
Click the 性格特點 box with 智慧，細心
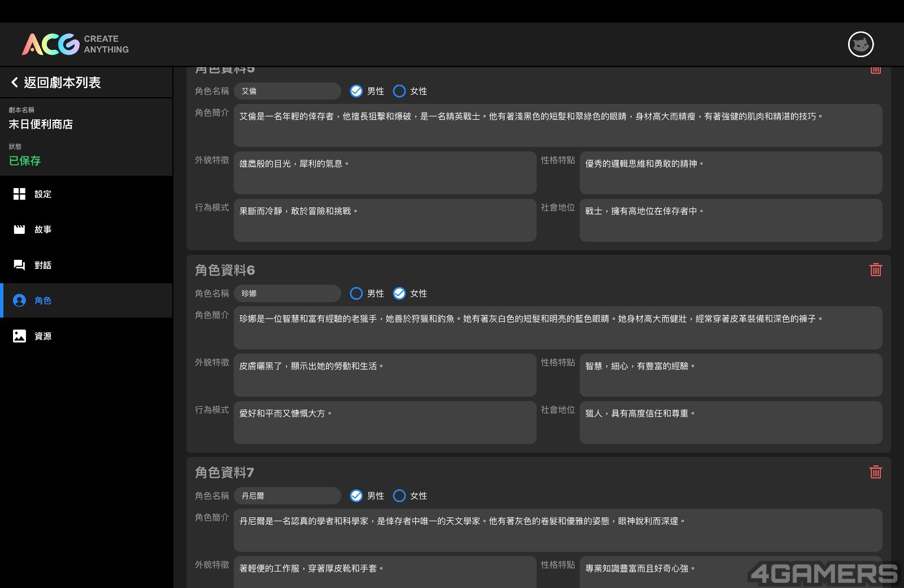[731, 375]
